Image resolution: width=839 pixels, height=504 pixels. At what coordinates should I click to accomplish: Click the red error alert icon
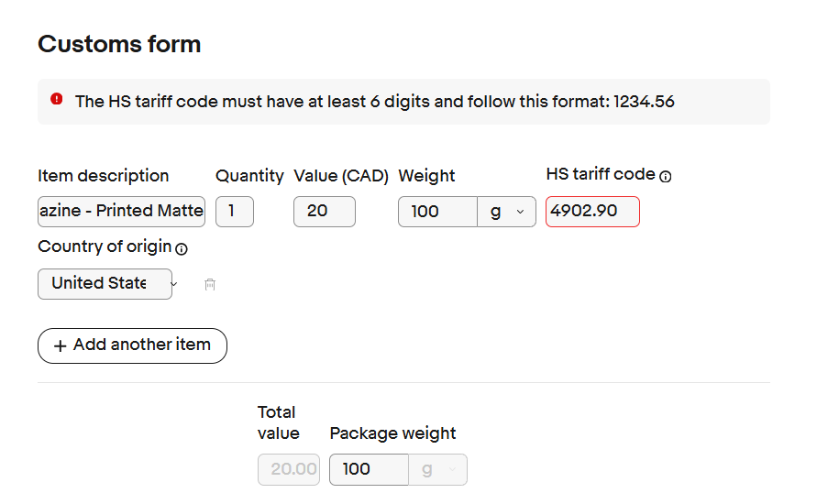point(57,100)
